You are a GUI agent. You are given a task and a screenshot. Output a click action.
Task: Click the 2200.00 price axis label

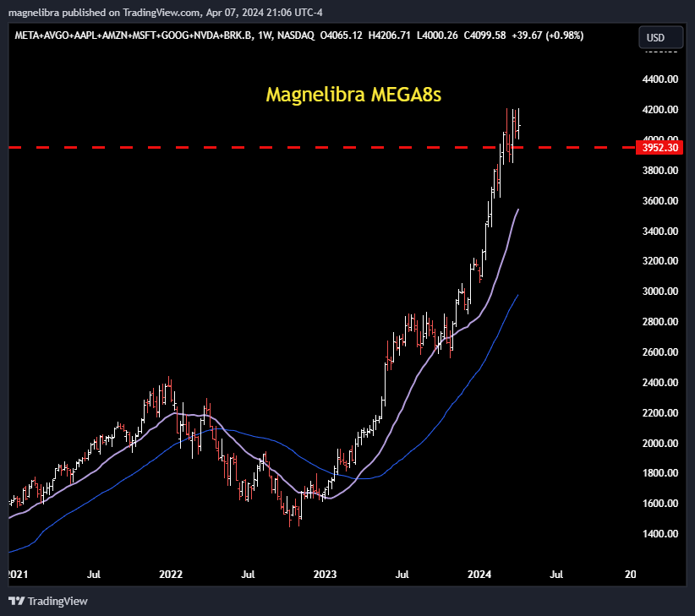[660, 412]
